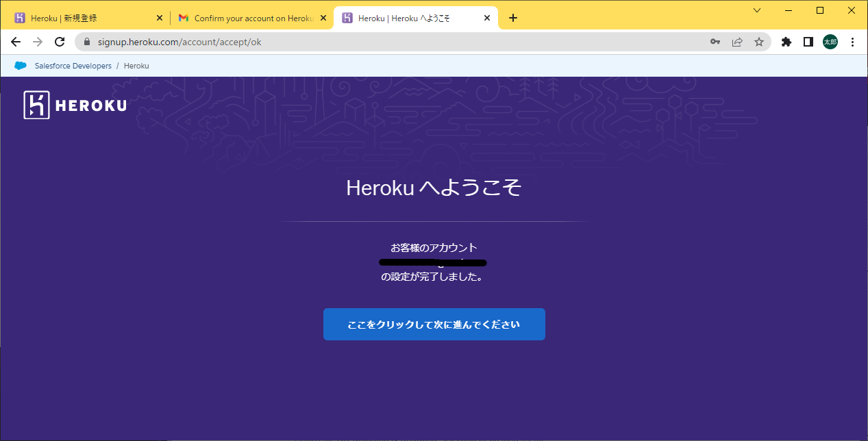
Task: Toggle the browser side panel icon
Action: (808, 42)
